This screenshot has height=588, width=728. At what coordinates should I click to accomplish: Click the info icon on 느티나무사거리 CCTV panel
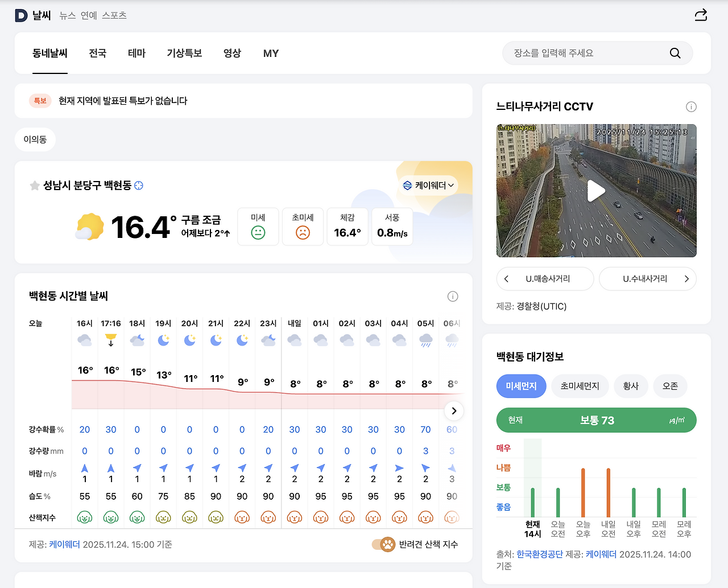(x=691, y=106)
